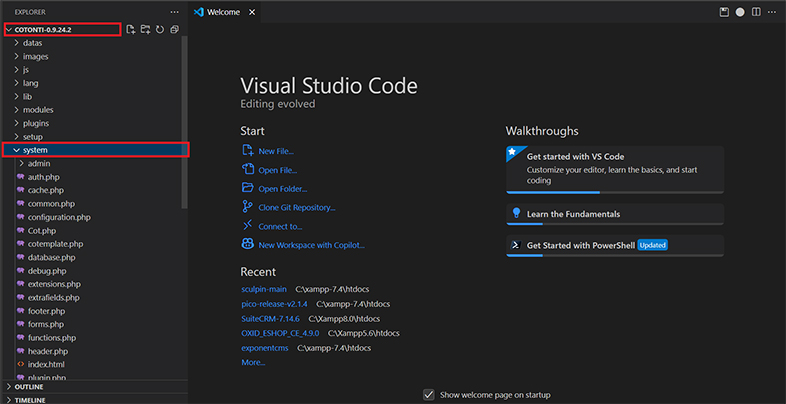Click the lightbulb icon beside Learn the Fundamentals
Screen dimensions: 786x404
coord(516,213)
